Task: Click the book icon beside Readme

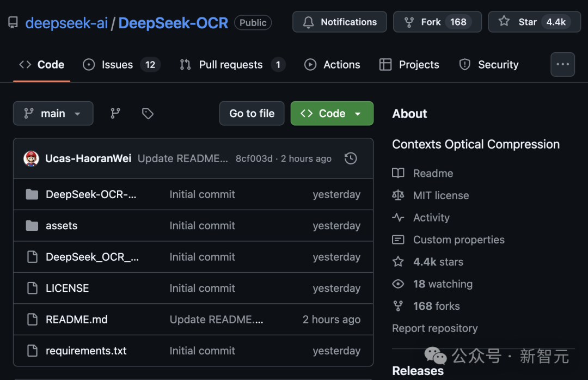Action: [398, 173]
